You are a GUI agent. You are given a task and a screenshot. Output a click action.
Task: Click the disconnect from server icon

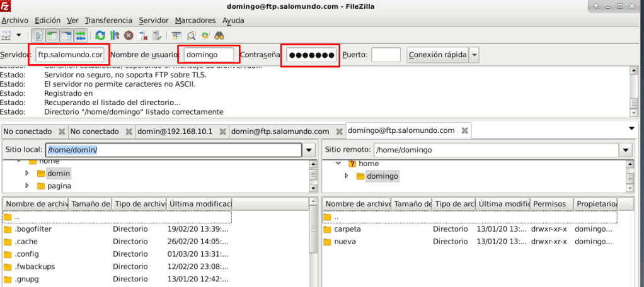click(143, 35)
